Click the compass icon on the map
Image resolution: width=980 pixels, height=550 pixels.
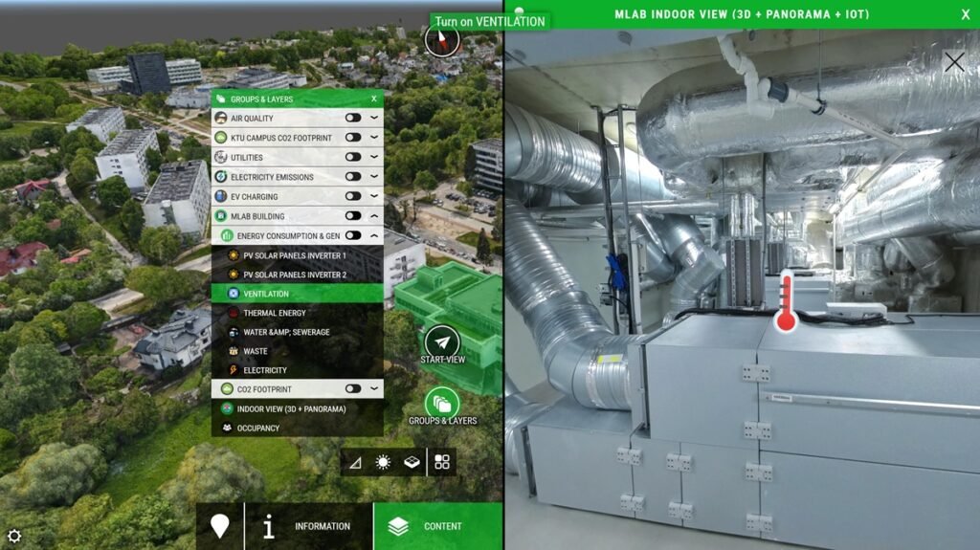click(x=442, y=40)
